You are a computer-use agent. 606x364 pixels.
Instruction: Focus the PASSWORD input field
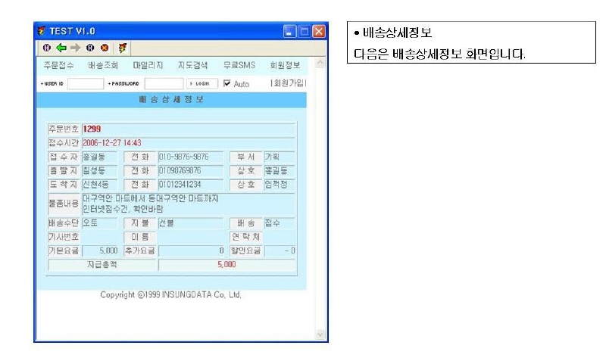pyautogui.click(x=164, y=83)
